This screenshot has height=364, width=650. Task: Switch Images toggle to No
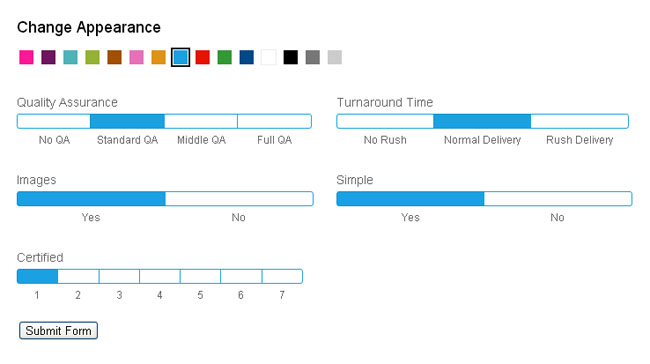pos(239,199)
